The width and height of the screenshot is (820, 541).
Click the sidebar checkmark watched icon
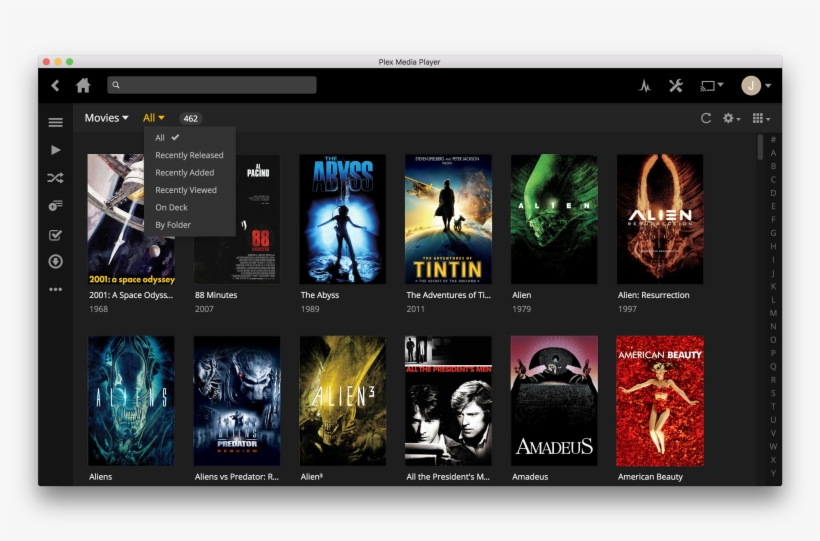[x=55, y=235]
